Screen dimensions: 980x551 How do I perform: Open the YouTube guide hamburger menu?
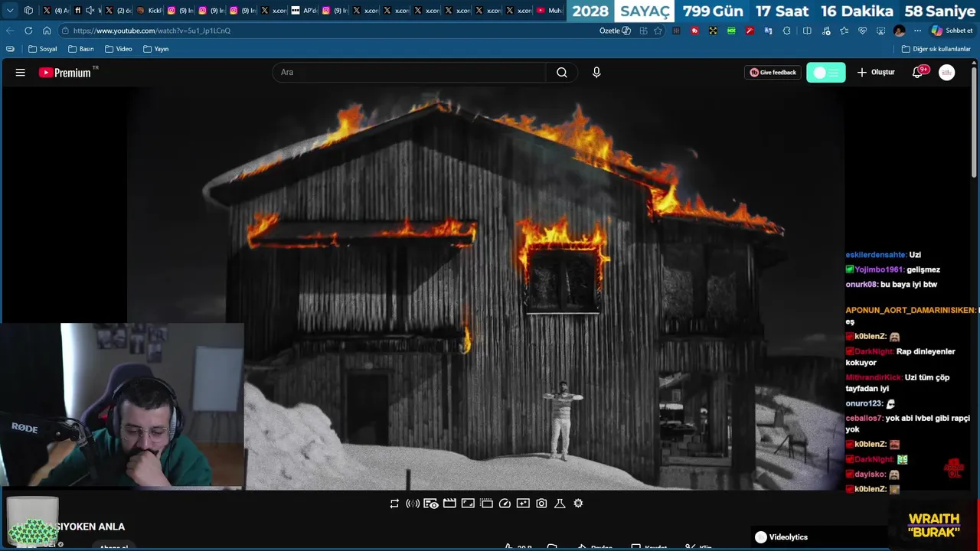21,73
